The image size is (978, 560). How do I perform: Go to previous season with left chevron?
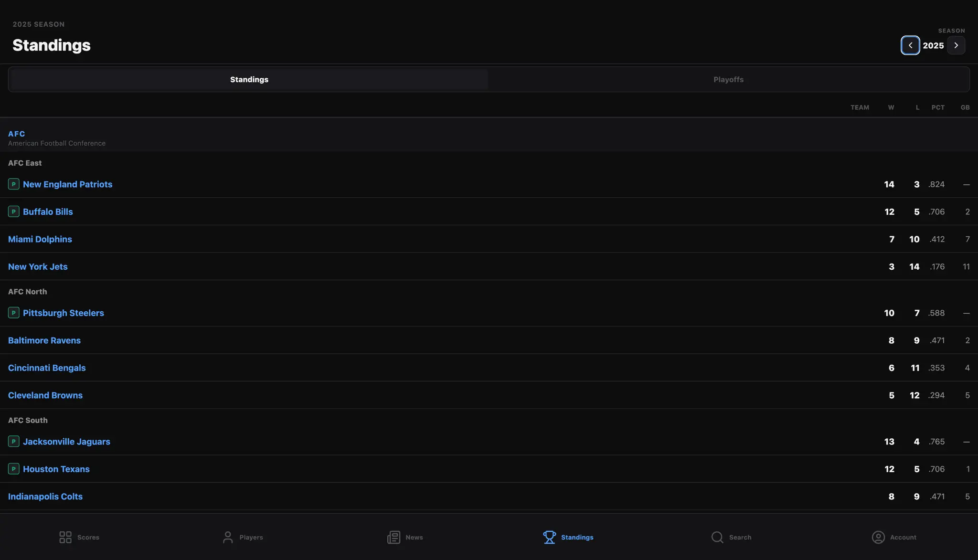click(910, 45)
